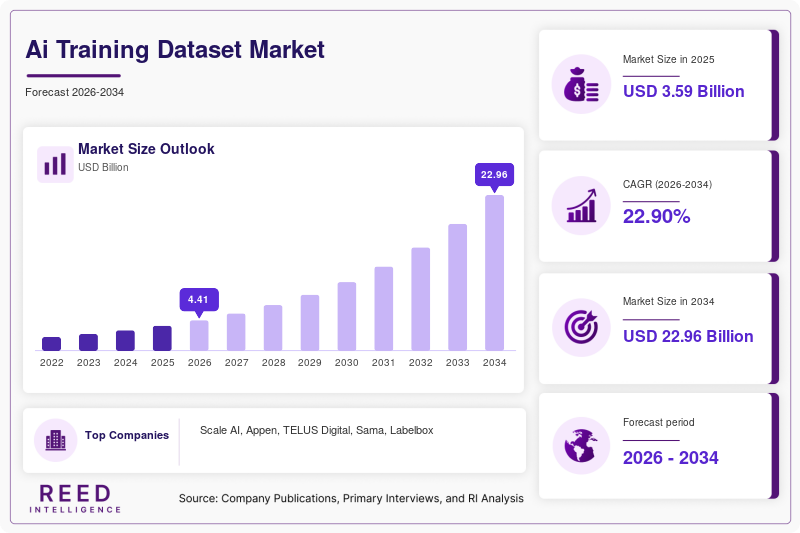The width and height of the screenshot is (800, 533).
Task: Click the 'USD Billion' unit label
Action: pyautogui.click(x=103, y=167)
